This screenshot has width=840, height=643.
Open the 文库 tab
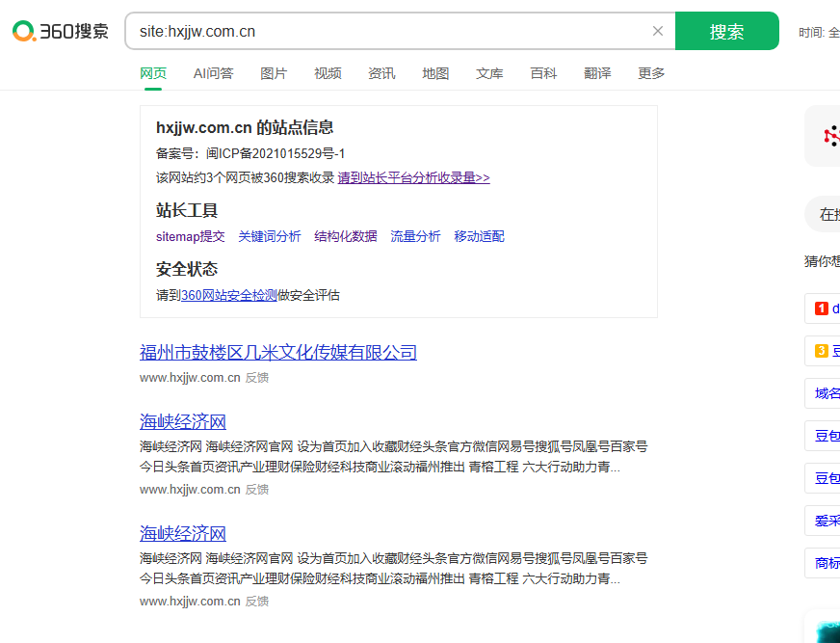click(x=489, y=73)
